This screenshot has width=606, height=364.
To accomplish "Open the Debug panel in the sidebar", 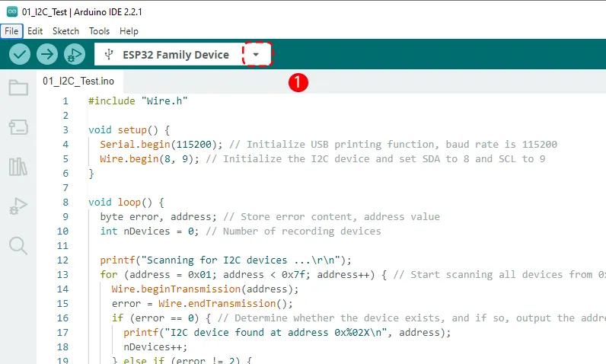I will [18, 206].
